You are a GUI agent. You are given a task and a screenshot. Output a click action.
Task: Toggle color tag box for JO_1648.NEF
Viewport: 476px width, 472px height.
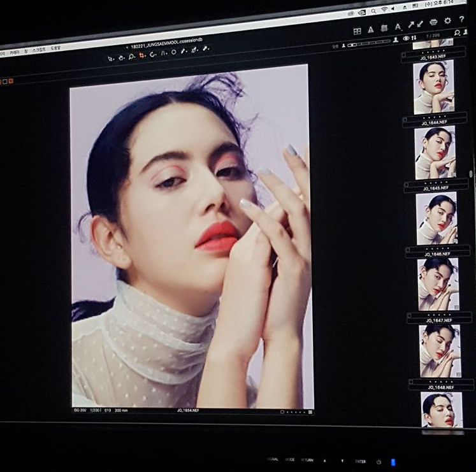(x=411, y=382)
